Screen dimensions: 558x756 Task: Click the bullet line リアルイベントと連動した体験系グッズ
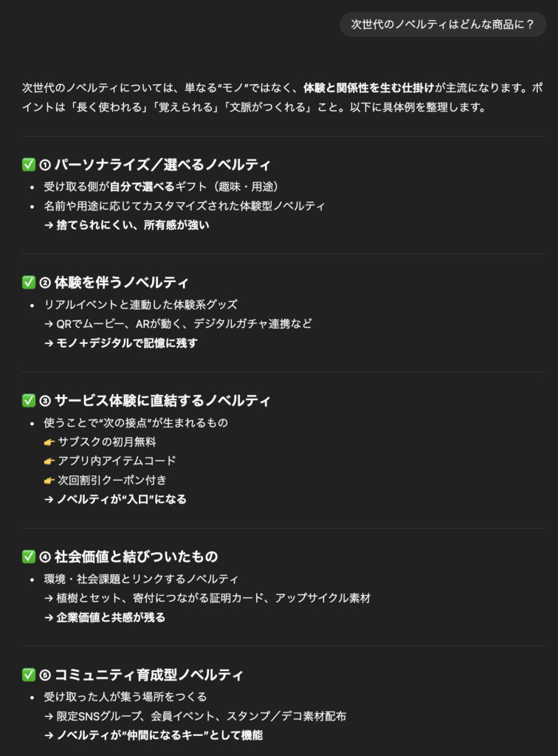coord(140,304)
